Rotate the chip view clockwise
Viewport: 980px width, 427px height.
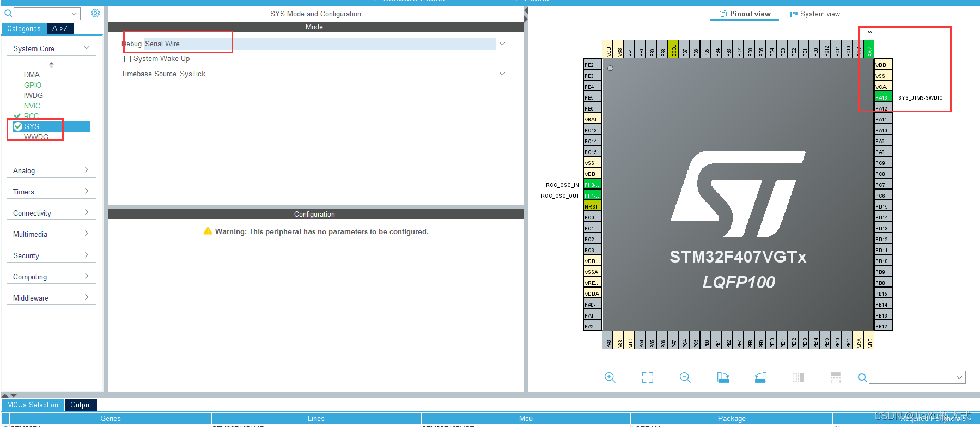tap(723, 377)
